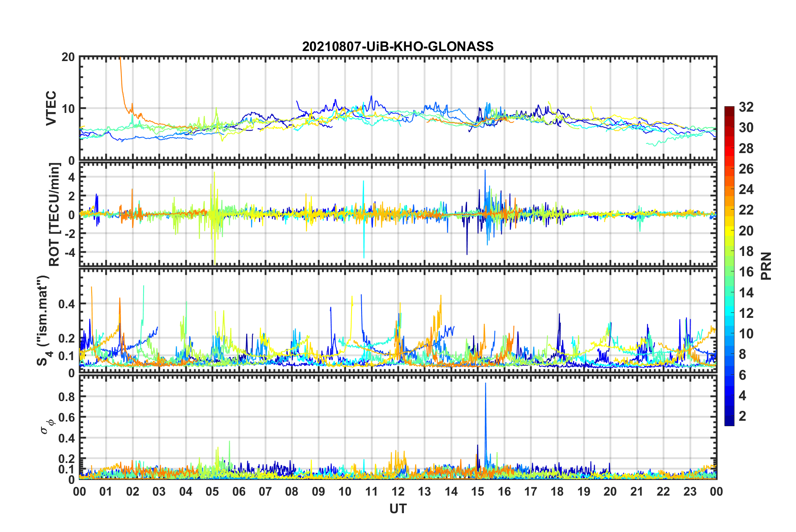Click tick 2 on the PRN colorbar
This screenshot has width=796, height=532.
(x=742, y=416)
